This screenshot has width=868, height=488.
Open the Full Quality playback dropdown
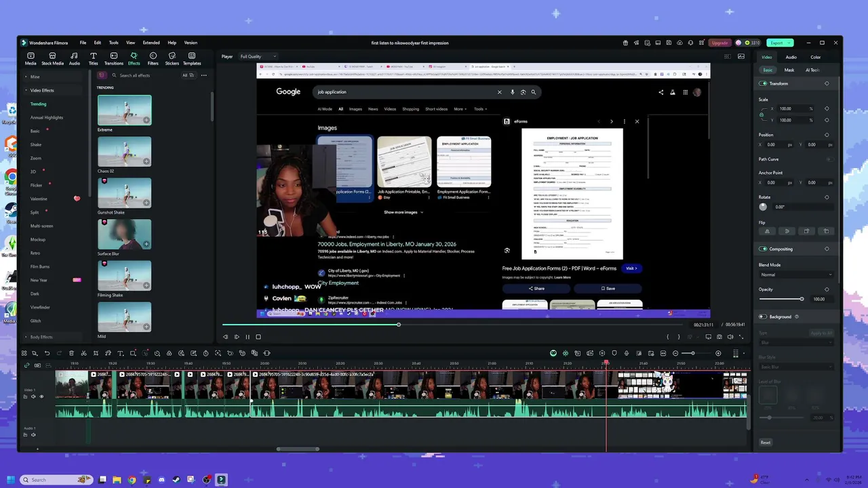pyautogui.click(x=258, y=56)
